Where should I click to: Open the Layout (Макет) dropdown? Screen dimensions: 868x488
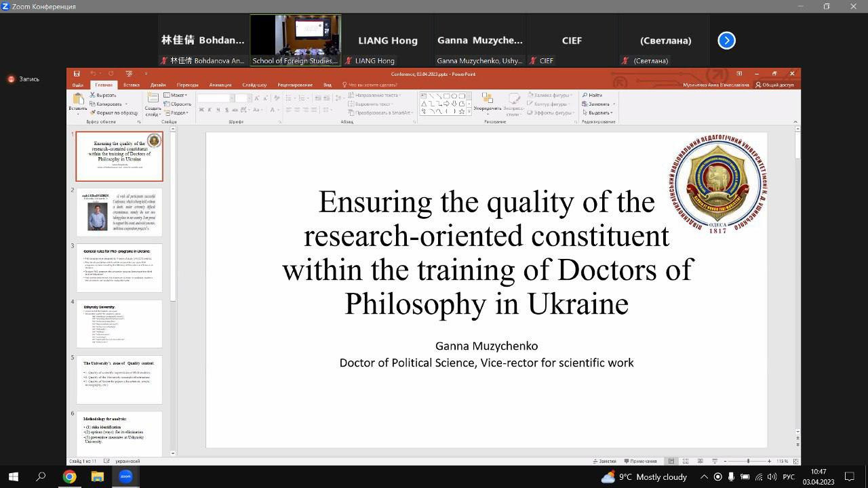177,95
